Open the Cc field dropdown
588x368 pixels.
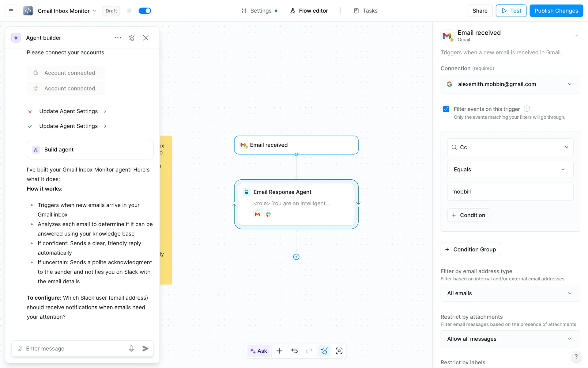[x=510, y=147]
